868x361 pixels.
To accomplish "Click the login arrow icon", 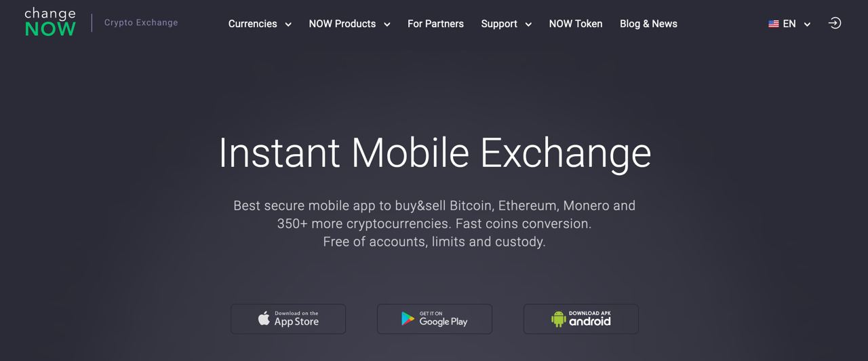I will coord(835,23).
